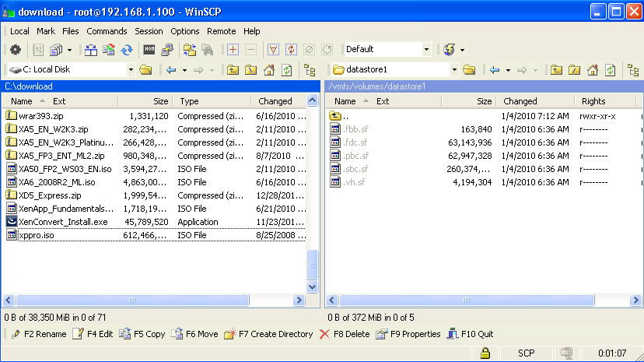Click the Invert Selection icon
This screenshot has width=644, height=362.
point(291,50)
